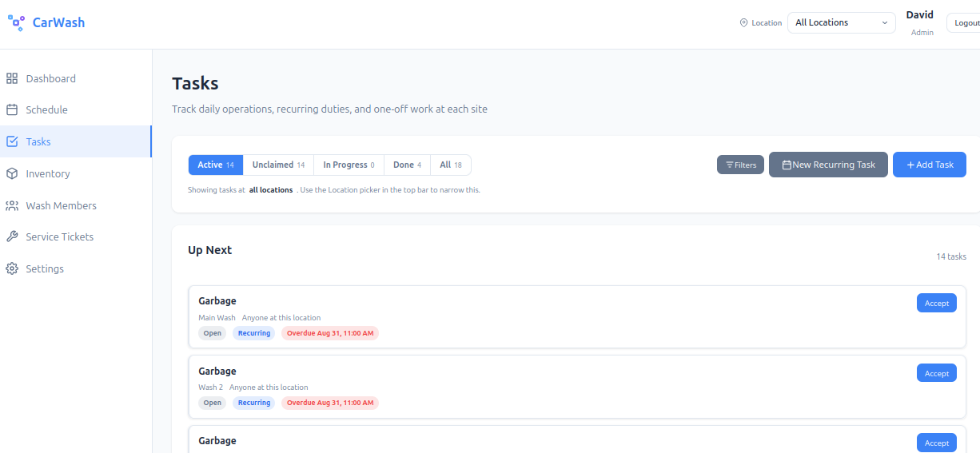The image size is (980, 453).
Task: Switch to the In Progress tab
Action: (x=349, y=165)
